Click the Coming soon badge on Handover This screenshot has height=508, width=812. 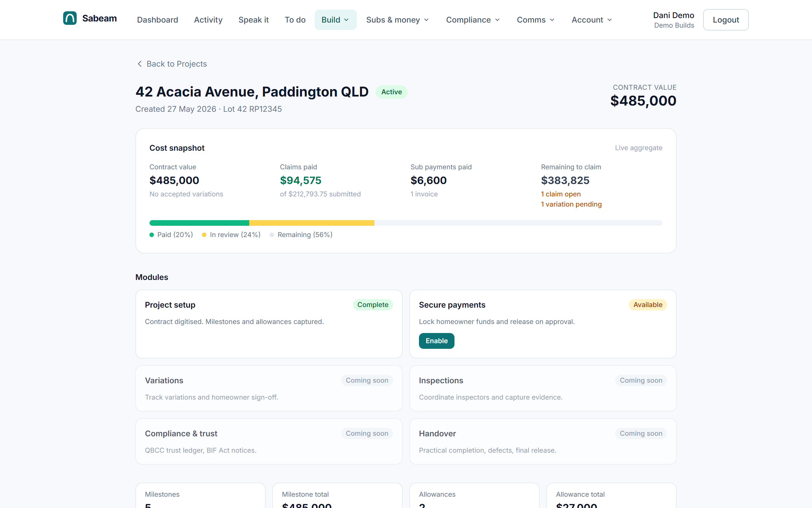click(641, 433)
